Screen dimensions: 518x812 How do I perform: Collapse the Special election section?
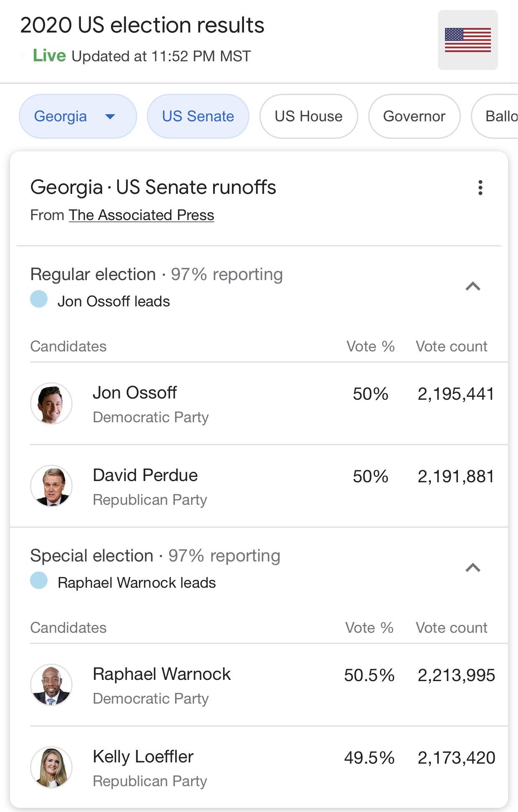coord(473,568)
